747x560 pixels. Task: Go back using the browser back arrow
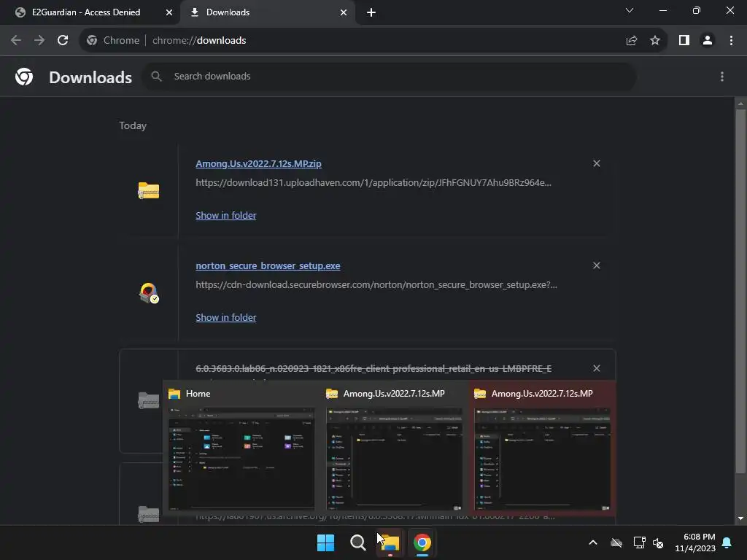[16, 41]
